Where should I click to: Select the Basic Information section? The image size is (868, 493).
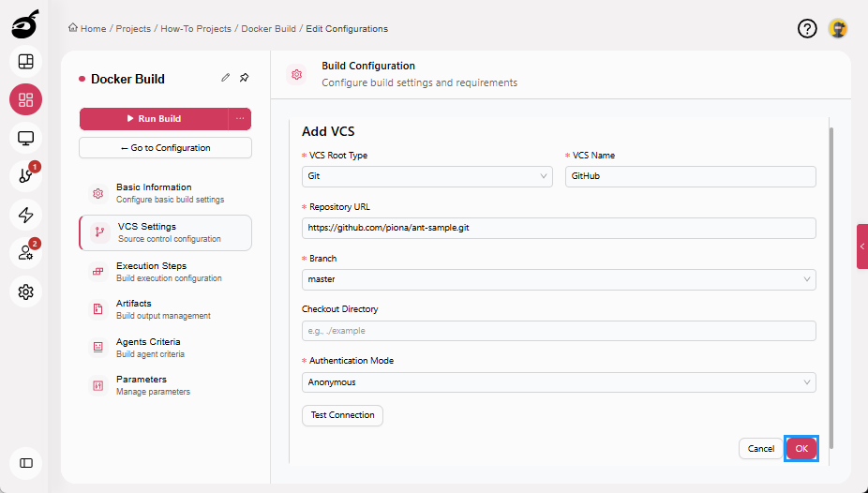tap(165, 193)
